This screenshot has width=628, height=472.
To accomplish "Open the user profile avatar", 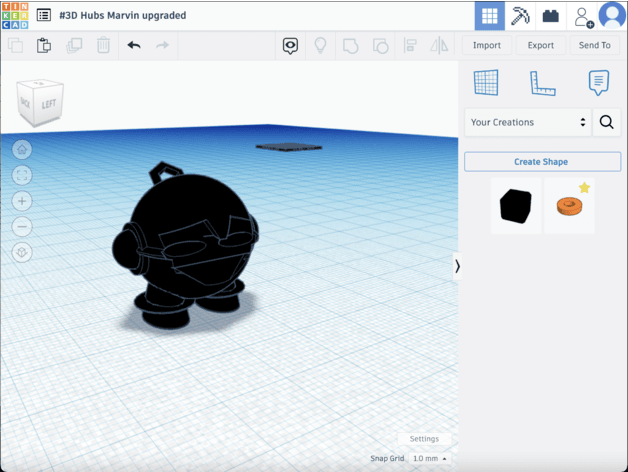I will click(x=612, y=15).
